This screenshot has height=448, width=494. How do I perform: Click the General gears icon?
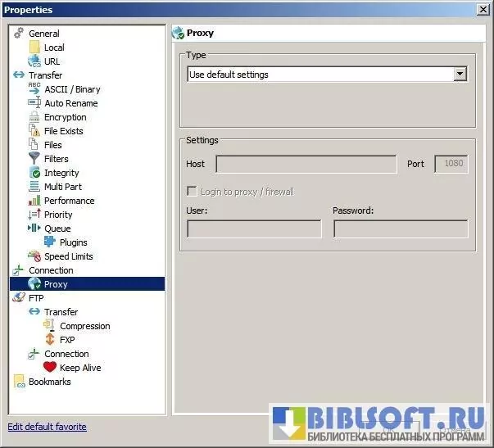click(19, 34)
